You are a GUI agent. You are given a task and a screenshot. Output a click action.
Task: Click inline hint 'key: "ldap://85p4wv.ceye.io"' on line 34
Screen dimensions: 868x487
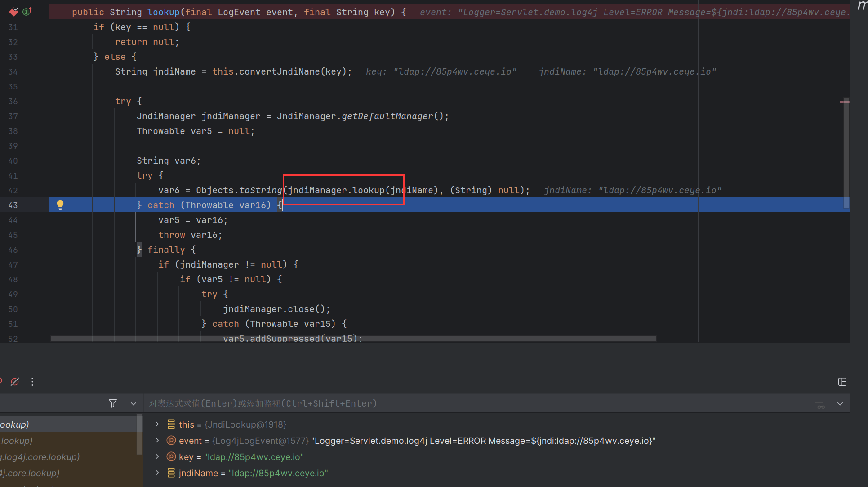point(441,71)
